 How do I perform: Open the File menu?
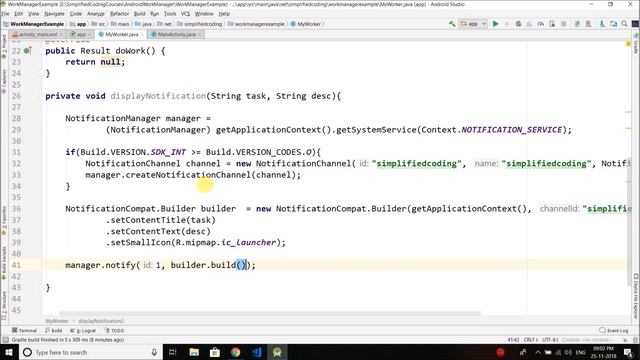tap(5, 14)
